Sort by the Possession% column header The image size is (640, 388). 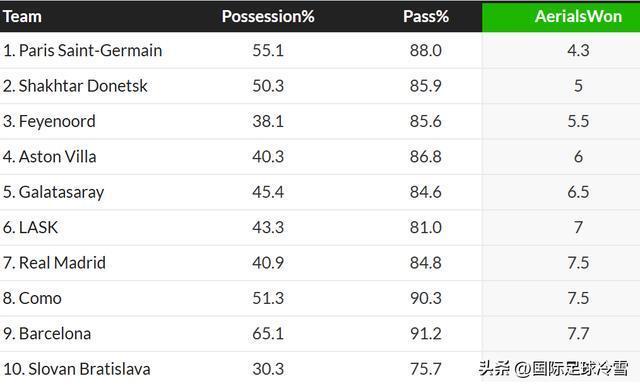click(268, 16)
